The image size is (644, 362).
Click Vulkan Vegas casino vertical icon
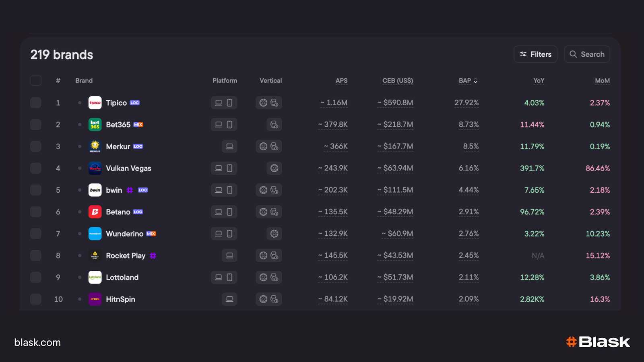274,168
